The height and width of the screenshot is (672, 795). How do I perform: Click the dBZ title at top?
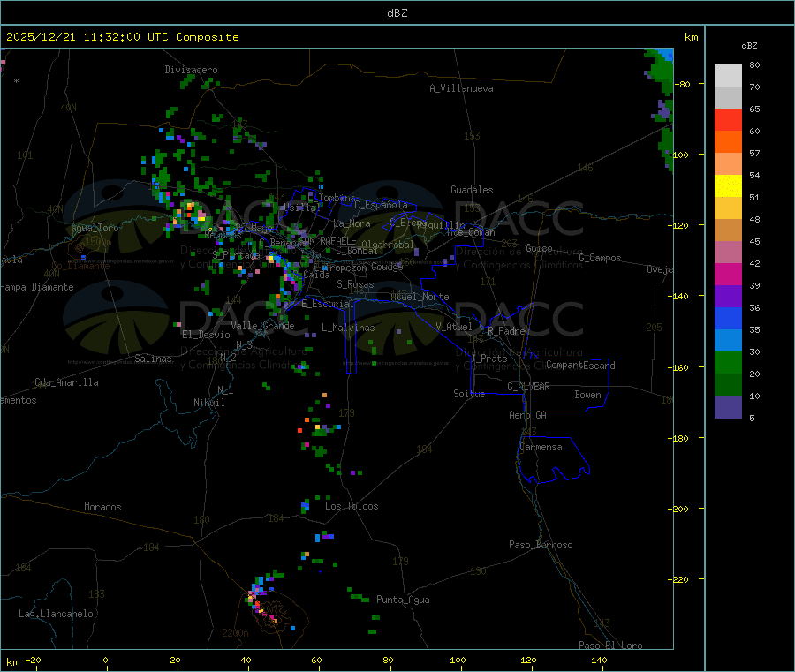(x=397, y=13)
